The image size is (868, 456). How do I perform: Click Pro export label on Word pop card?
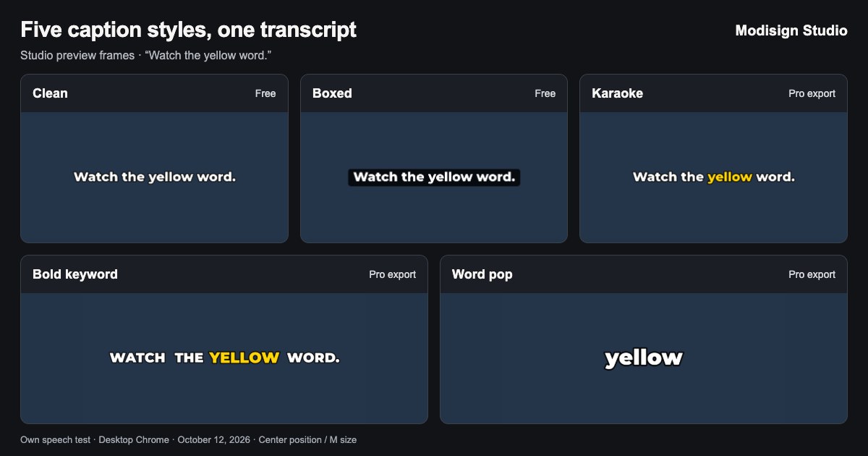pos(812,274)
